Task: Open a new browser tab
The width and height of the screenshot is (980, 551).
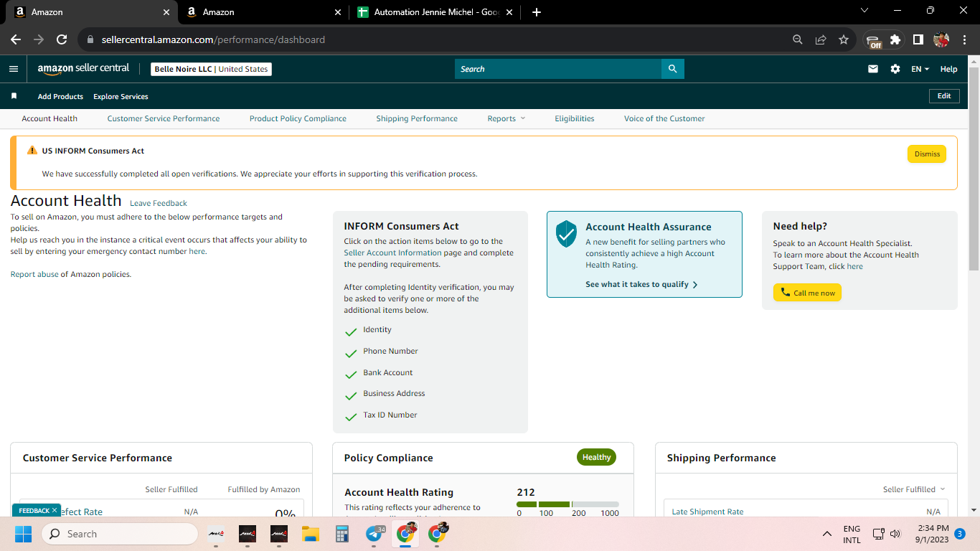Action: (x=537, y=12)
